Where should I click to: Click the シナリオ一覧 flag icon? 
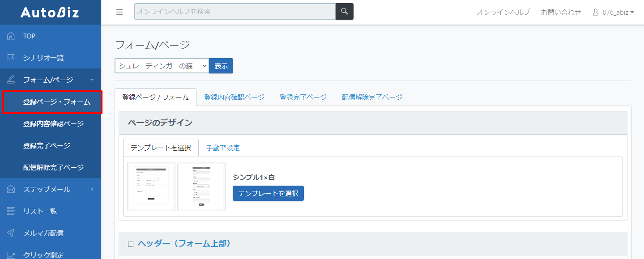11,58
